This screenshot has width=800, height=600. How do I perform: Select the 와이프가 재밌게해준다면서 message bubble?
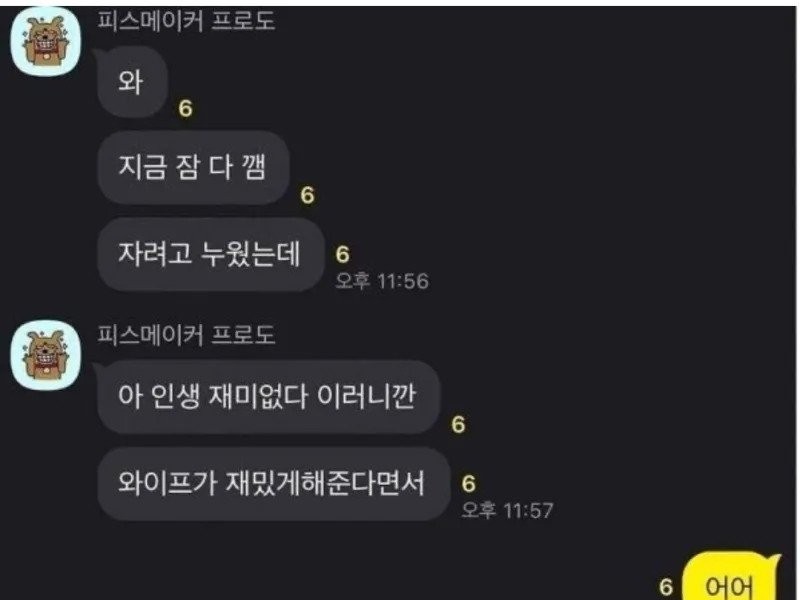click(273, 483)
